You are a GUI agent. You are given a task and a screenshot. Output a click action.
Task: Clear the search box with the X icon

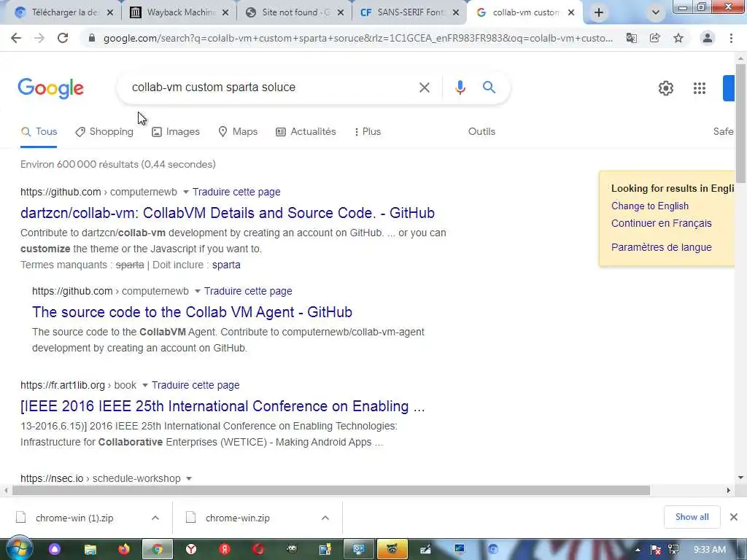click(425, 87)
